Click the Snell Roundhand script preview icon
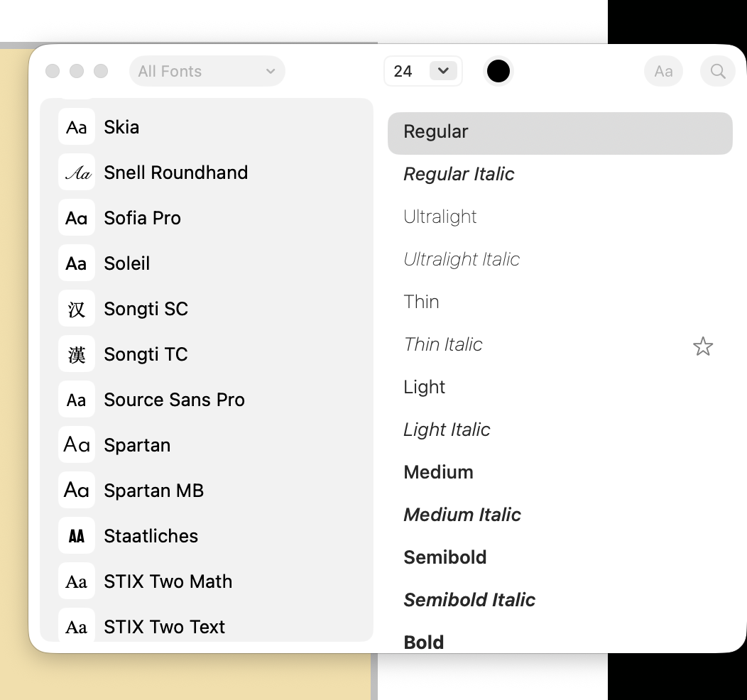The width and height of the screenshot is (747, 700). point(77,173)
